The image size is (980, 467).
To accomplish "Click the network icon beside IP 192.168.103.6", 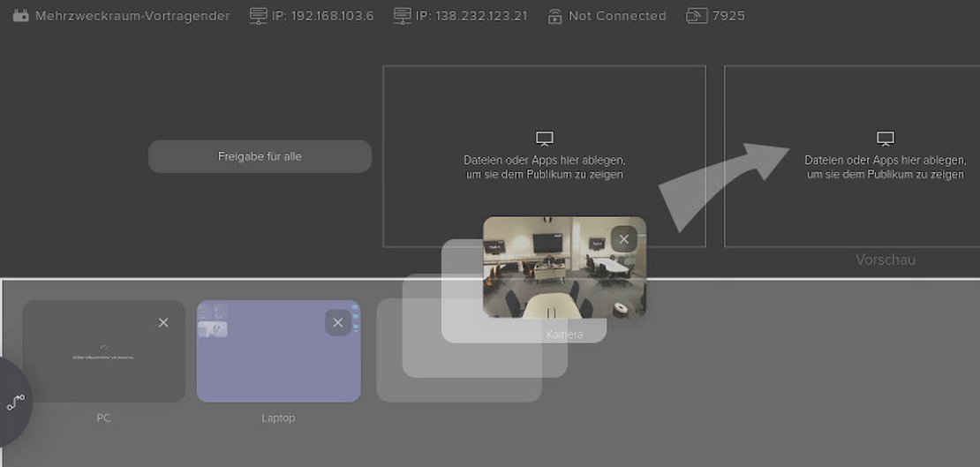I will (258, 16).
